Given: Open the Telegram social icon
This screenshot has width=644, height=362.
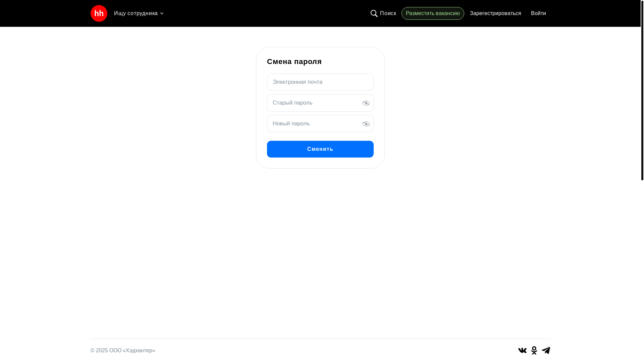Looking at the screenshot, I should pyautogui.click(x=546, y=350).
